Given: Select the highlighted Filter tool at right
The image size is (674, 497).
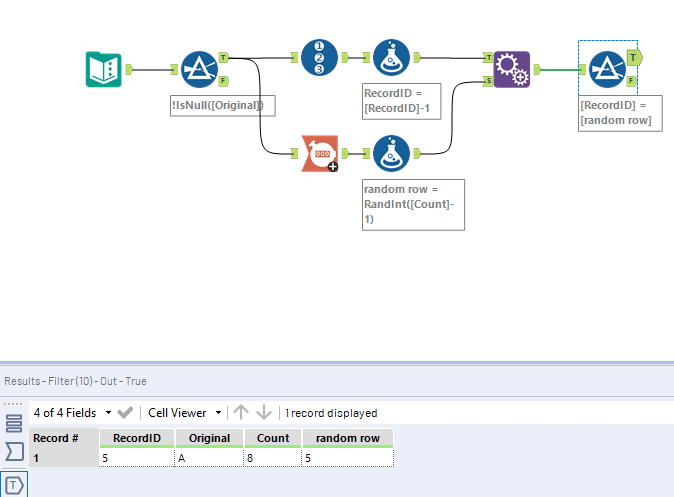Looking at the screenshot, I should (x=607, y=69).
